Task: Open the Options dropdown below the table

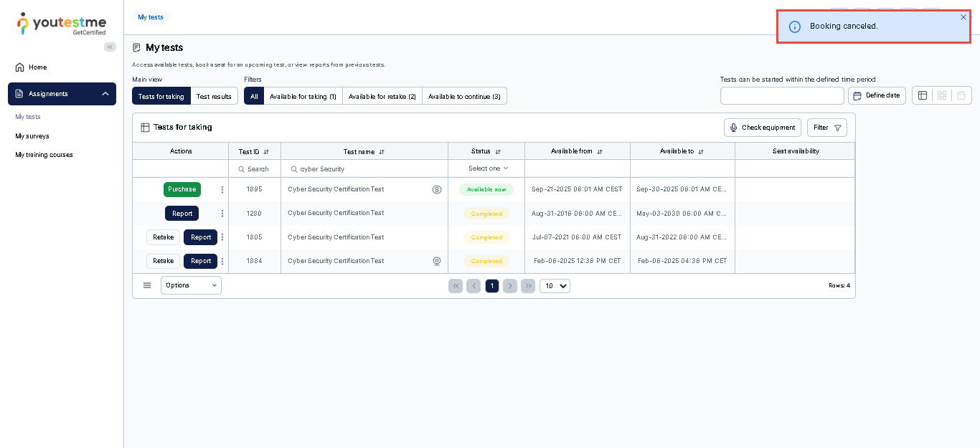Action: 191,285
